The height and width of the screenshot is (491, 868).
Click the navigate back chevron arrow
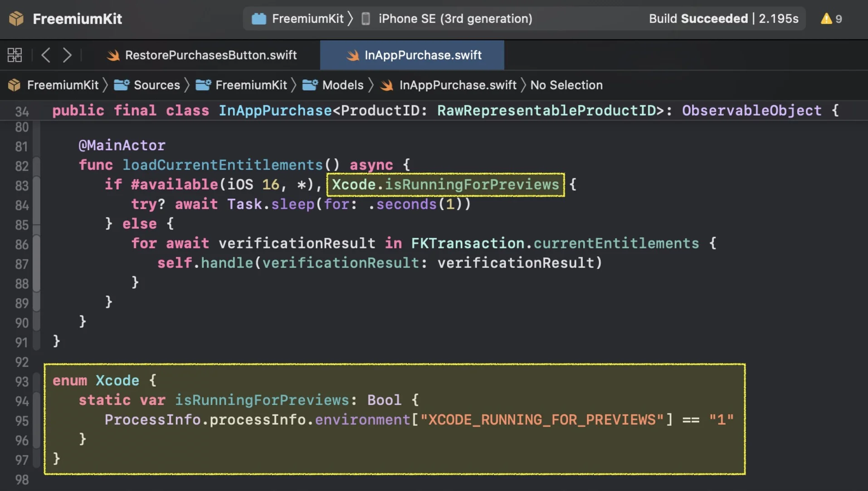45,55
